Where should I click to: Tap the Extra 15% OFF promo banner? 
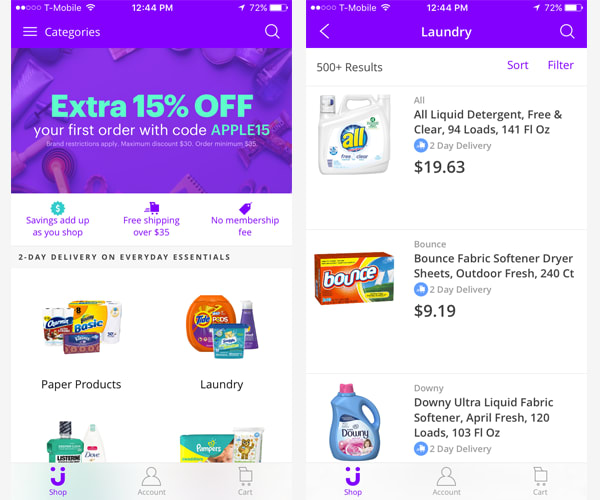[152, 121]
